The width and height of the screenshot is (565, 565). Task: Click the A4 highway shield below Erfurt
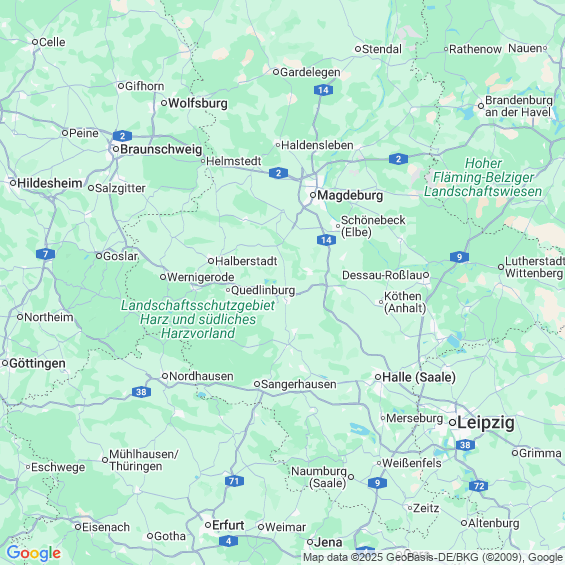coord(228,541)
